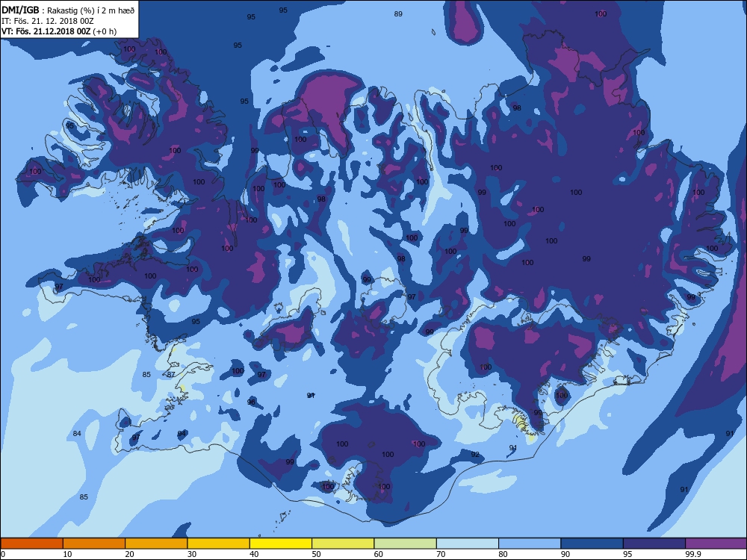Screen dimensions: 747x560
Task: Click the 0–10 dark orange legend swatch
Action: (x=31, y=544)
